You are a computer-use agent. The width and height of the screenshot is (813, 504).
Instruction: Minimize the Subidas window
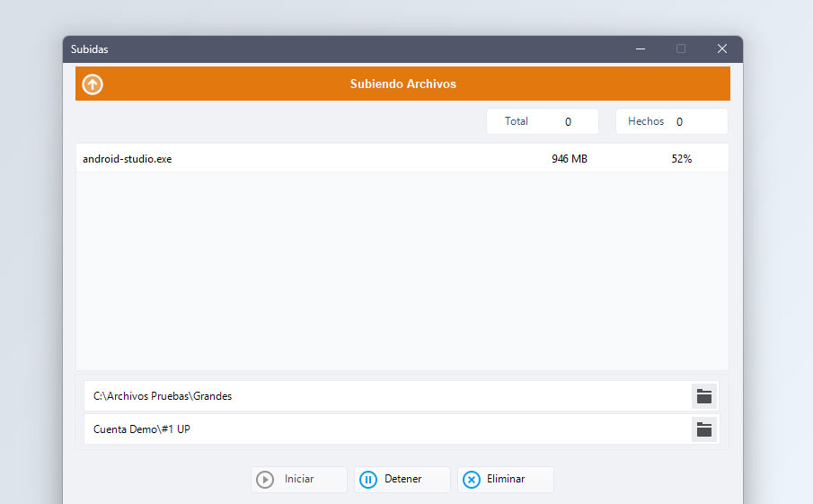[x=641, y=49]
